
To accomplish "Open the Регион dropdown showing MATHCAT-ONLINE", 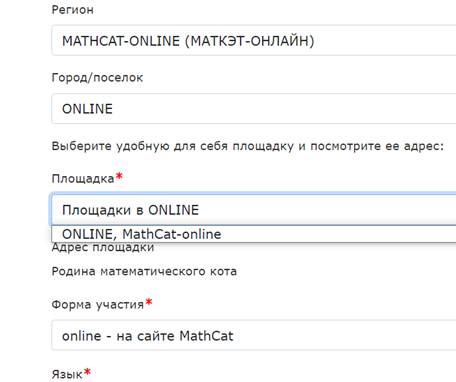I will pos(254,40).
